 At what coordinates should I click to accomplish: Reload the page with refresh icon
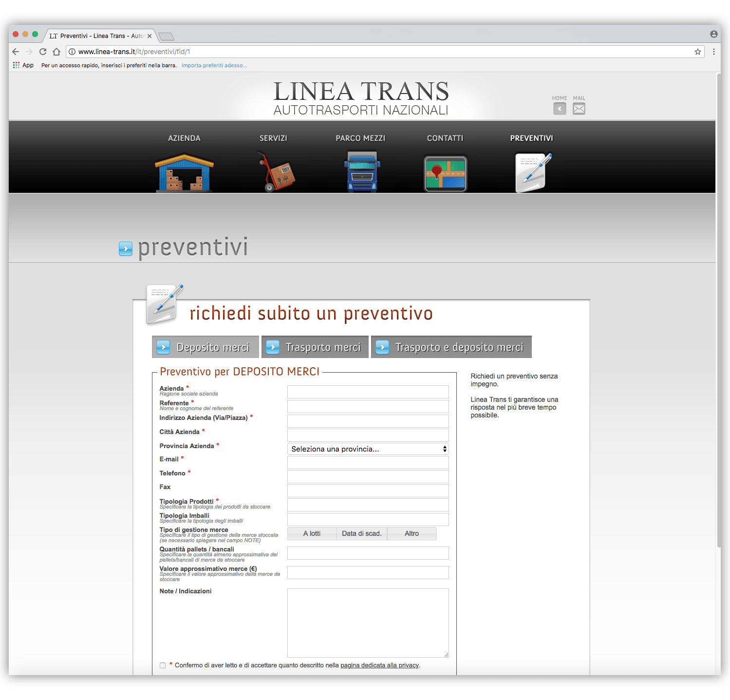coord(43,52)
